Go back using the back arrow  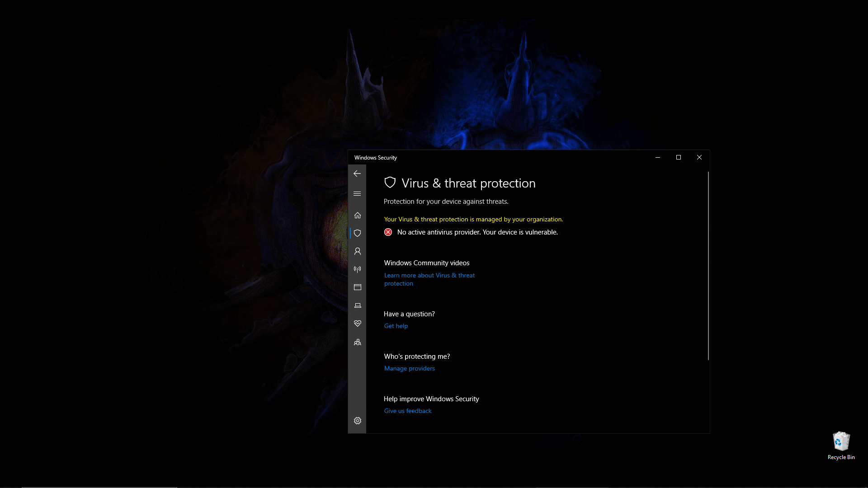tap(357, 174)
